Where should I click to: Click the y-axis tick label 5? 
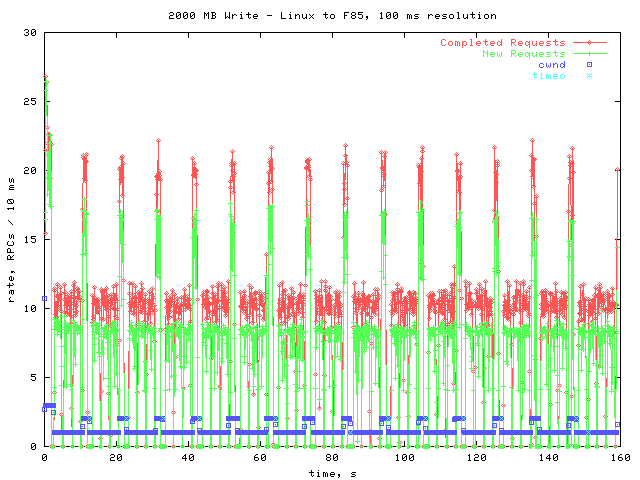(x=33, y=378)
